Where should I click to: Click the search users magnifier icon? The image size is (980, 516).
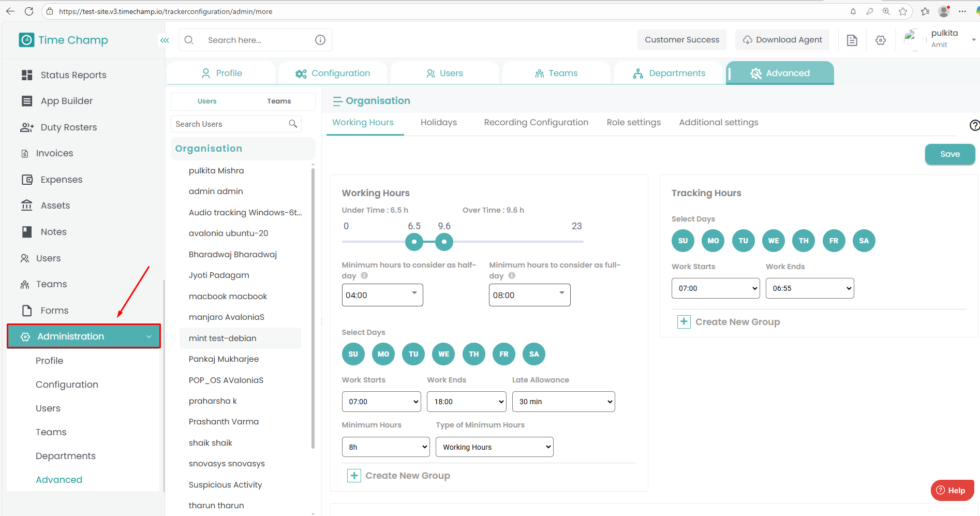click(293, 124)
